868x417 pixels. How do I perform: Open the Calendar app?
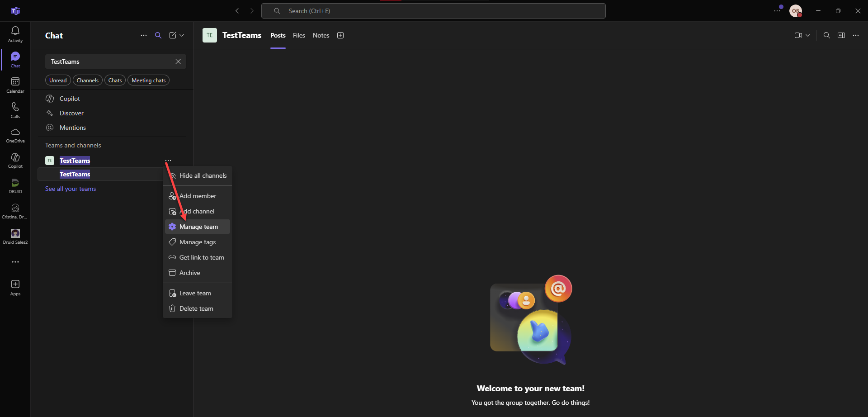(15, 85)
